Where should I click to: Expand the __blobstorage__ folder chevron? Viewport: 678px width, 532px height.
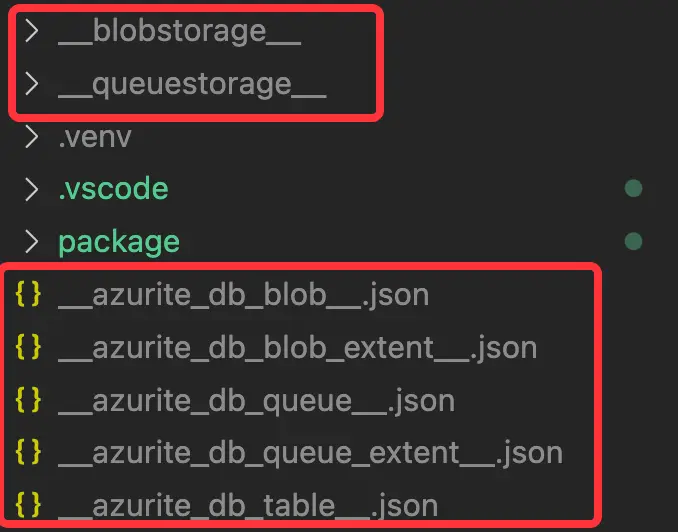32,31
